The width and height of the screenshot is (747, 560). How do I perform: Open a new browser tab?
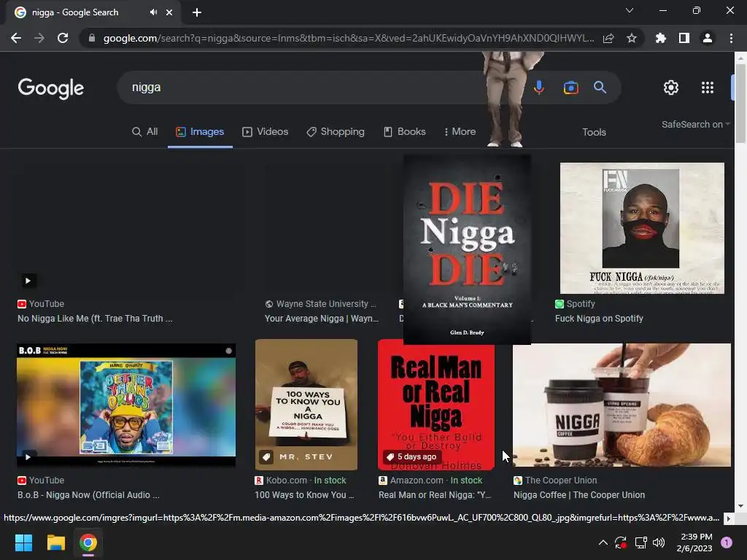pyautogui.click(x=197, y=12)
